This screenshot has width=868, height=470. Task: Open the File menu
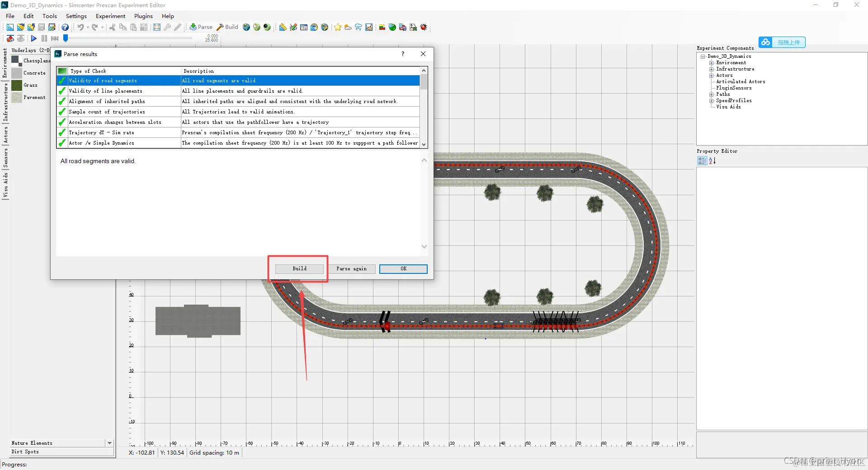coord(10,16)
